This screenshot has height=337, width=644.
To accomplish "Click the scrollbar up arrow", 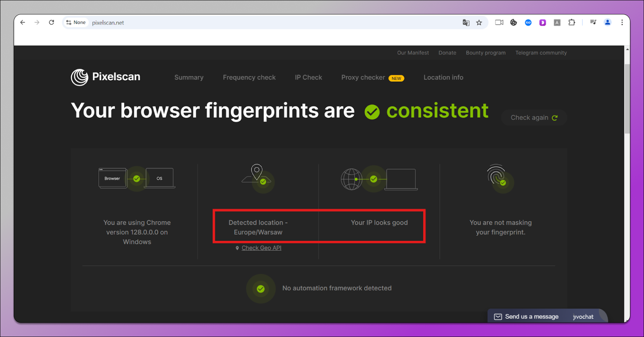I will click(627, 49).
